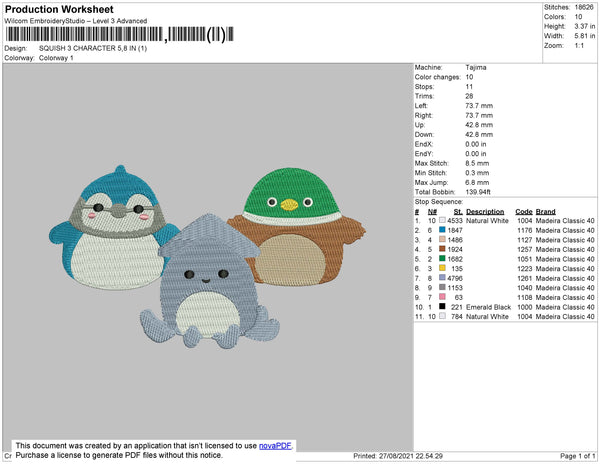Select the design name SQUISH 3 CHARACTER text
This screenshot has width=600, height=464.
(93, 49)
